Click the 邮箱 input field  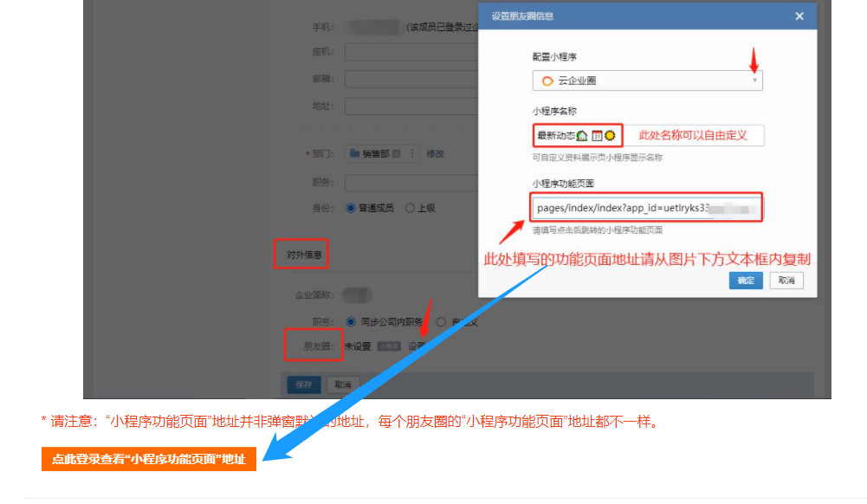(x=412, y=79)
